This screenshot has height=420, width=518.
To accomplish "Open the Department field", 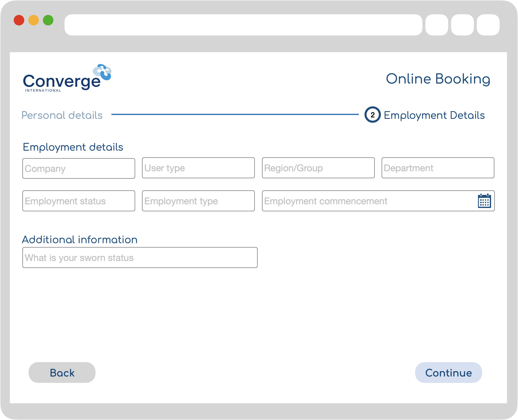I will (438, 168).
